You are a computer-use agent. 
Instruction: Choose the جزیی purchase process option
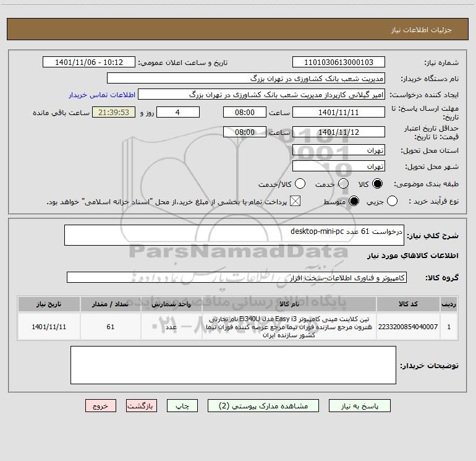392,201
